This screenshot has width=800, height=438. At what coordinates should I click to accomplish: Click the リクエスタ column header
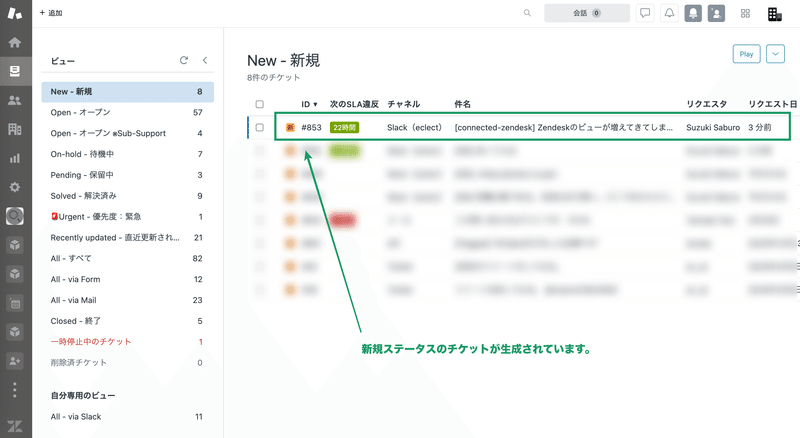click(x=707, y=104)
